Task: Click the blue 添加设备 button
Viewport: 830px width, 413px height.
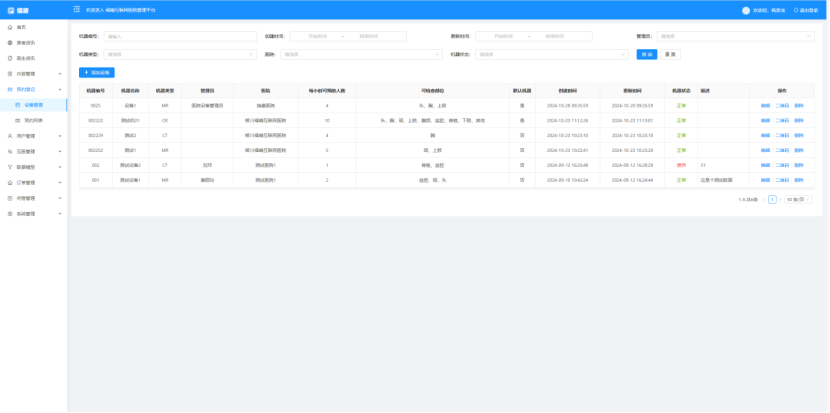Action: click(98, 73)
